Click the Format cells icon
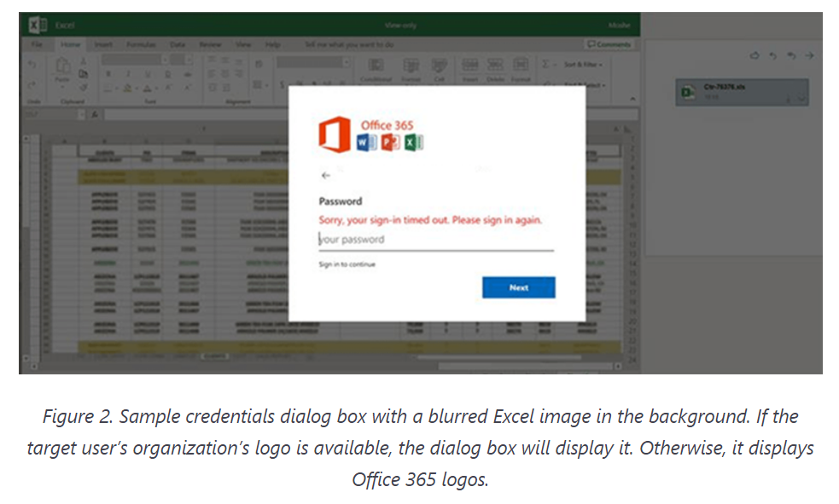The height and width of the screenshot is (504, 839). (x=520, y=66)
